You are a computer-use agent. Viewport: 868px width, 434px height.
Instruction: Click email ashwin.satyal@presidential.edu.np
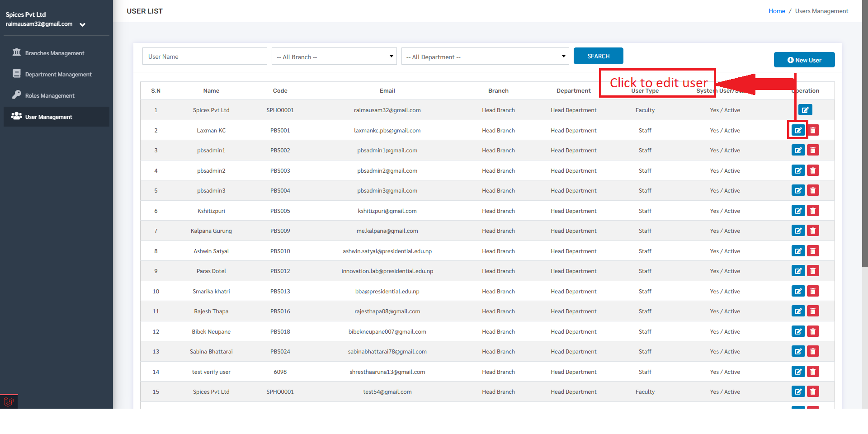click(x=387, y=251)
